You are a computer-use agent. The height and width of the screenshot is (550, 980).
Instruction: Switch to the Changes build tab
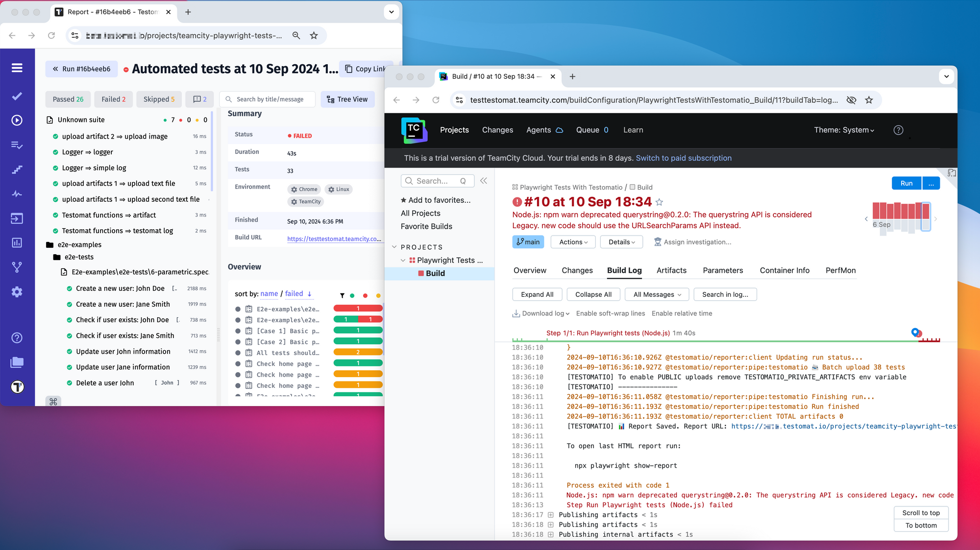[x=577, y=270]
